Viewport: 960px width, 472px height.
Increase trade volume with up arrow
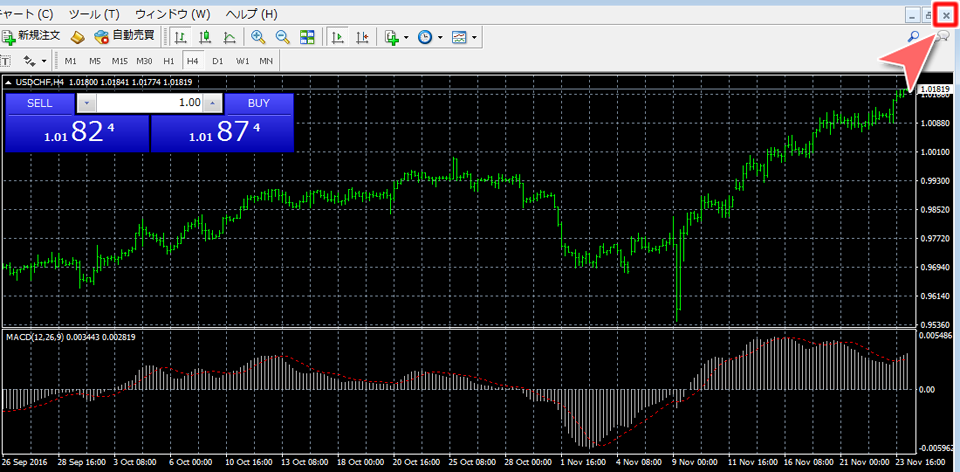[212, 103]
